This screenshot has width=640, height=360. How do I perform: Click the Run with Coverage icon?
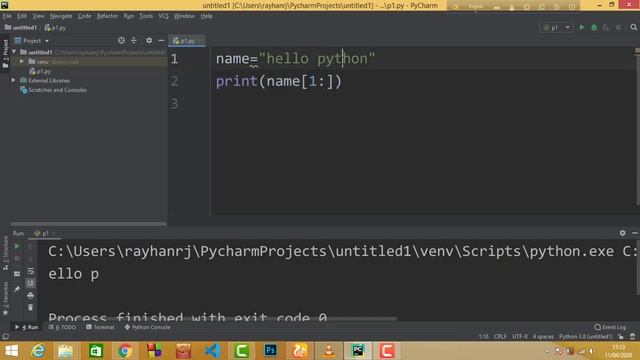606,27
